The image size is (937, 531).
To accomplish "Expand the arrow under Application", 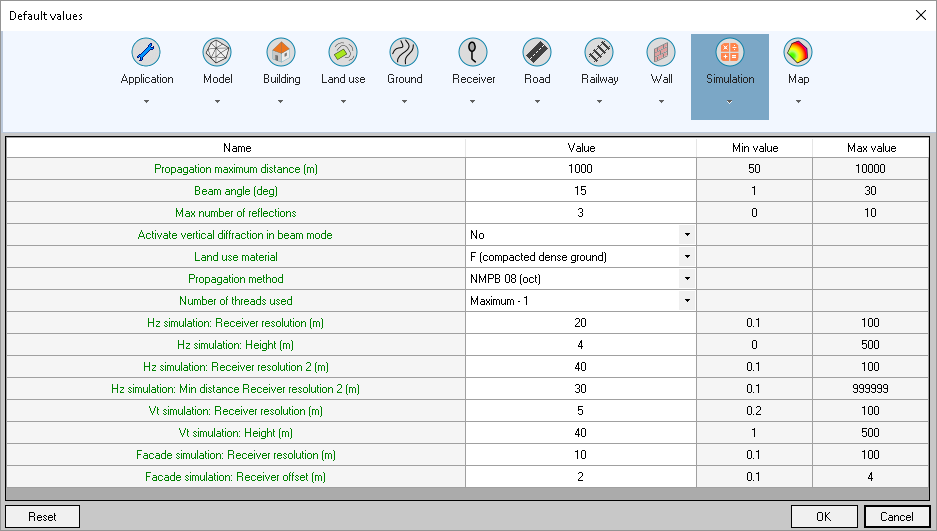I will [x=146, y=102].
